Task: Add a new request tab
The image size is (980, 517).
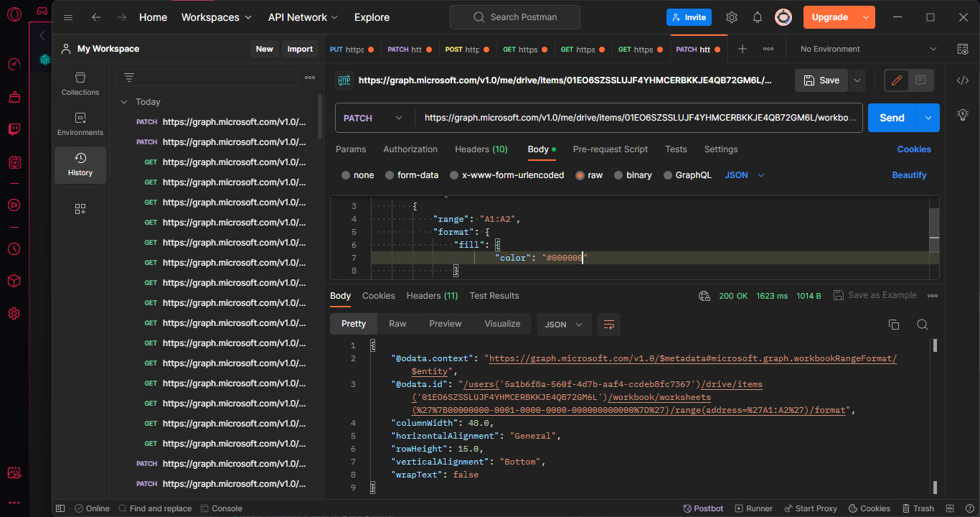Action: point(743,49)
